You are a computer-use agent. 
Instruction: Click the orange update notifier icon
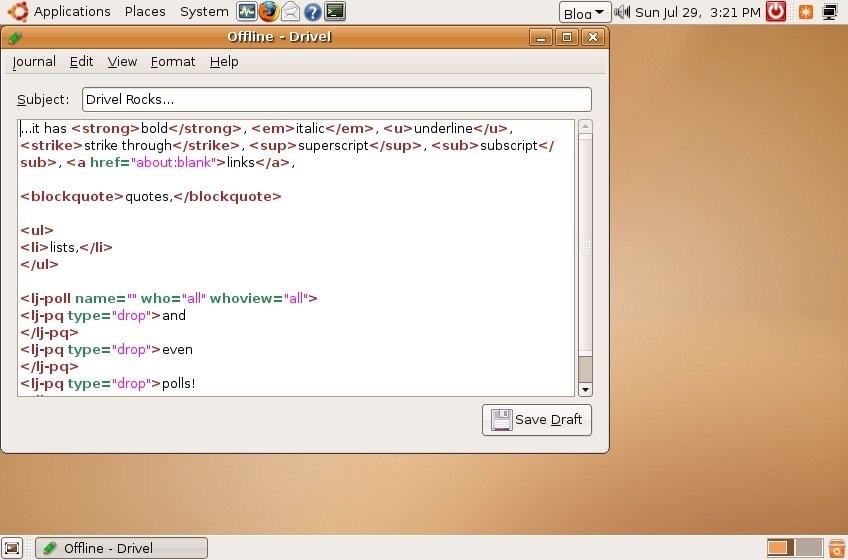[x=806, y=11]
